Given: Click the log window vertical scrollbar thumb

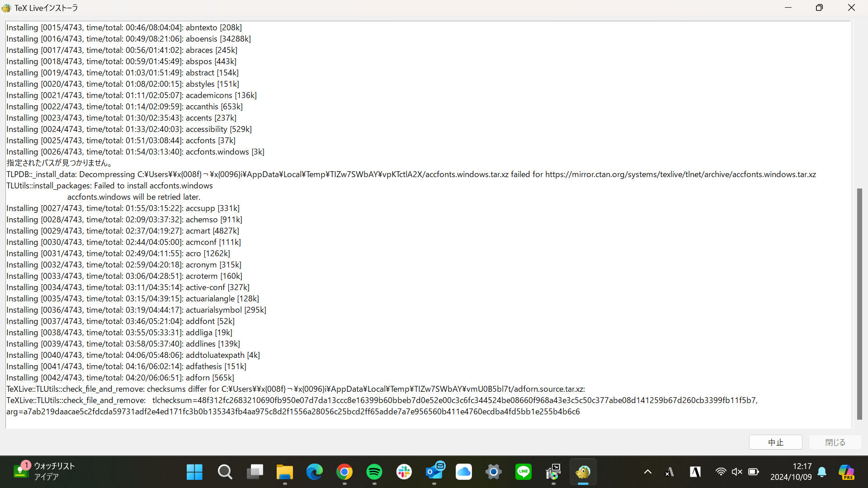Looking at the screenshot, I should pyautogui.click(x=859, y=304).
